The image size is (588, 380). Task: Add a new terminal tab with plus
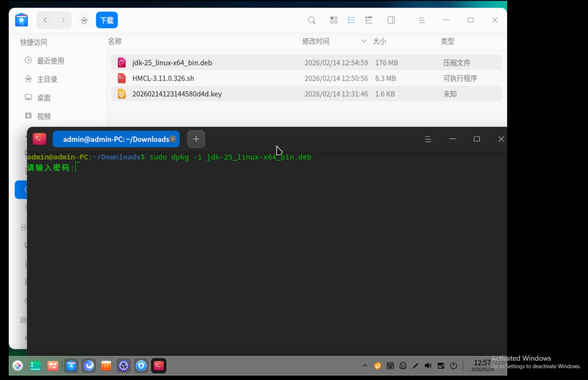[196, 139]
